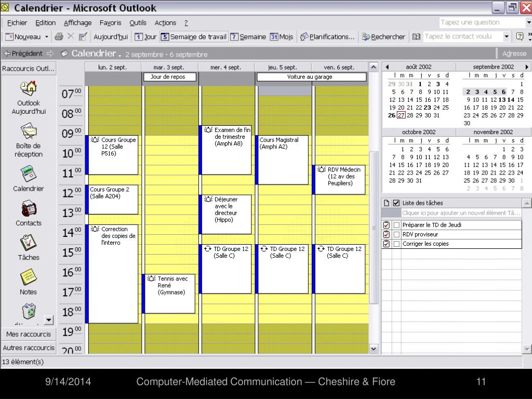Show previous month in date navigator
Screen dimensions: 532x399
387,67
